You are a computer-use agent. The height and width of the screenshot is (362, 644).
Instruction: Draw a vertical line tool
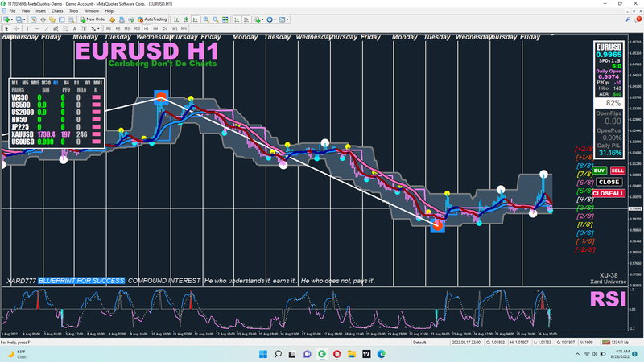pyautogui.click(x=27, y=28)
